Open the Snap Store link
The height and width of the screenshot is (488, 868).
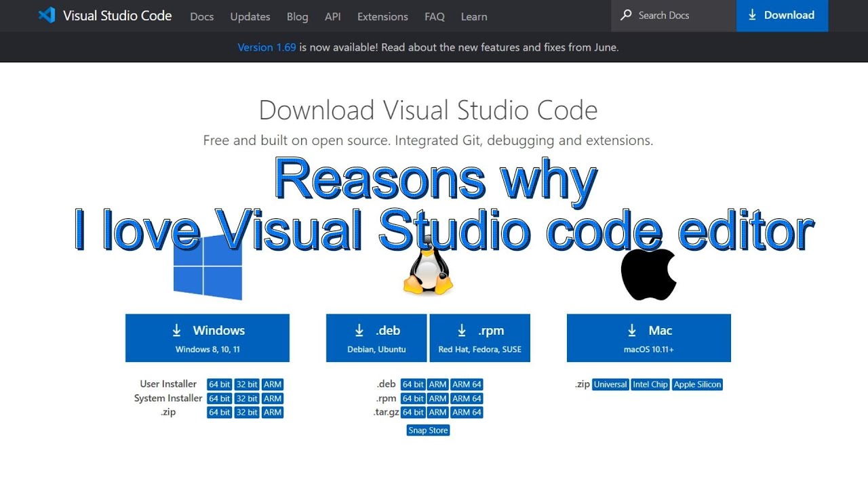tap(428, 430)
